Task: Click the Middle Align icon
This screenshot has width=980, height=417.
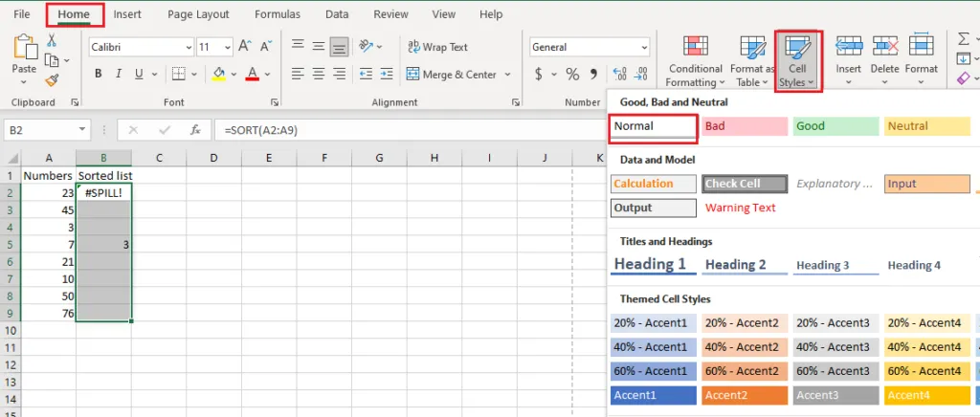Action: [319, 46]
